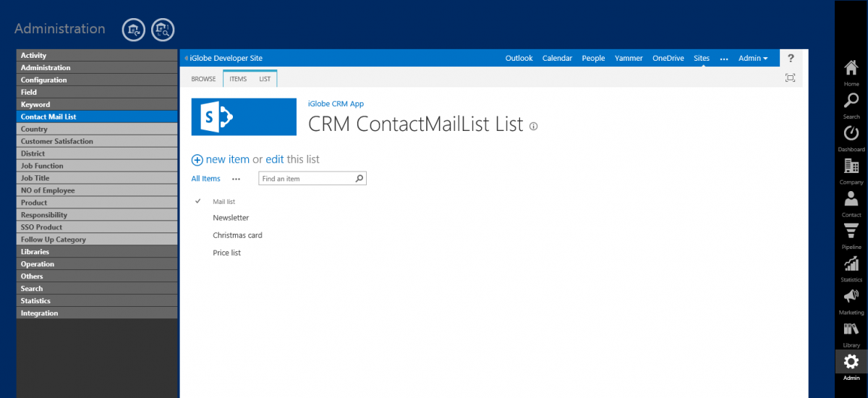
Task: Open OneDrive from the top navigation
Action: click(668, 58)
